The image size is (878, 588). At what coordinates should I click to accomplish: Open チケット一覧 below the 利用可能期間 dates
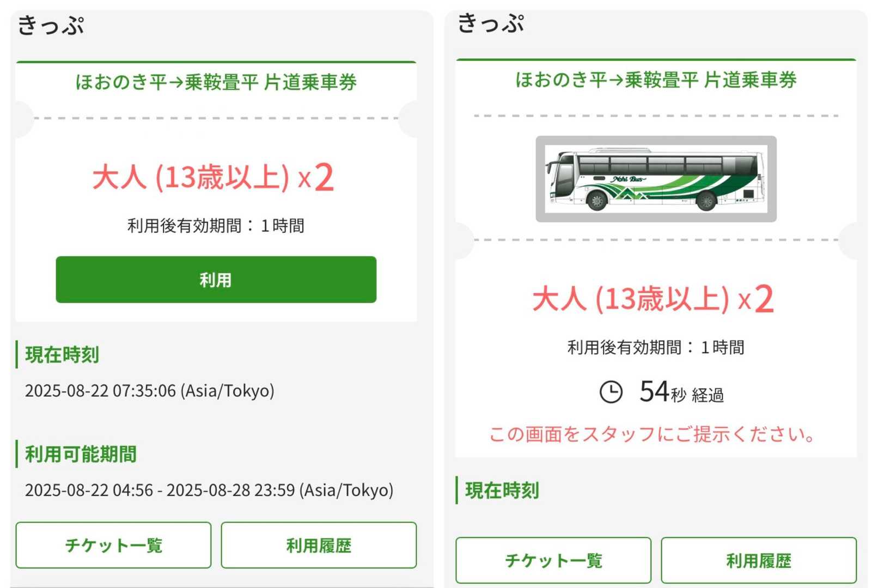pyautogui.click(x=113, y=545)
